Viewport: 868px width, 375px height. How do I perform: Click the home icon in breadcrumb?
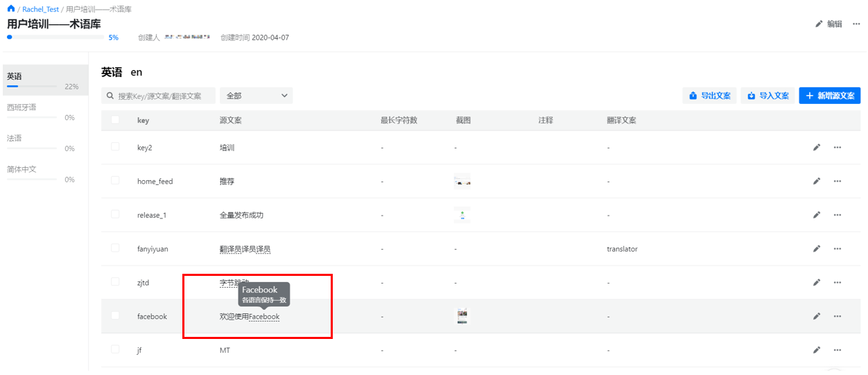[x=11, y=9]
